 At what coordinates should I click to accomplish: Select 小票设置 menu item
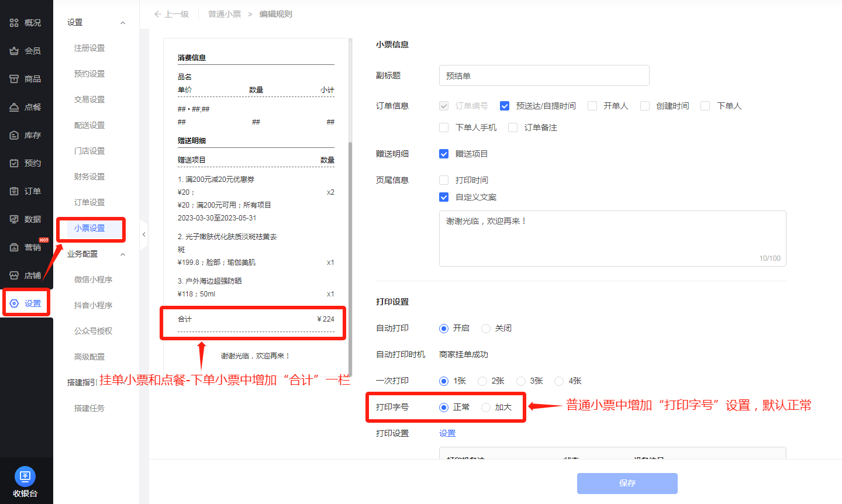89,228
